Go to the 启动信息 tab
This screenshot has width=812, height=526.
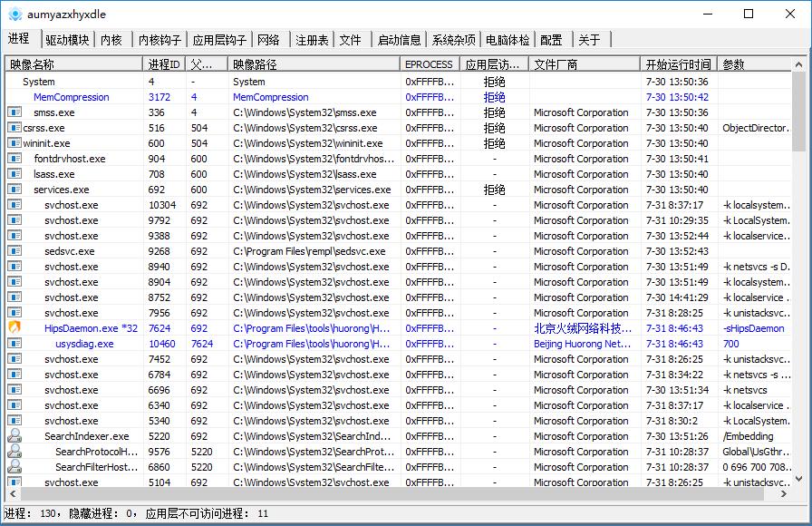pyautogui.click(x=399, y=40)
